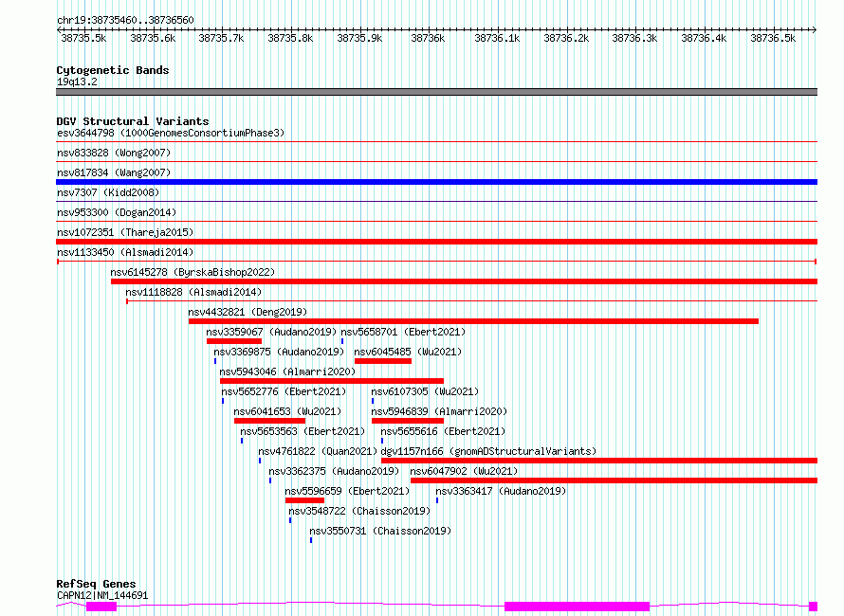Select the thick red bar under nsv1072351
Viewport: 844px width, 616px height.
point(436,242)
